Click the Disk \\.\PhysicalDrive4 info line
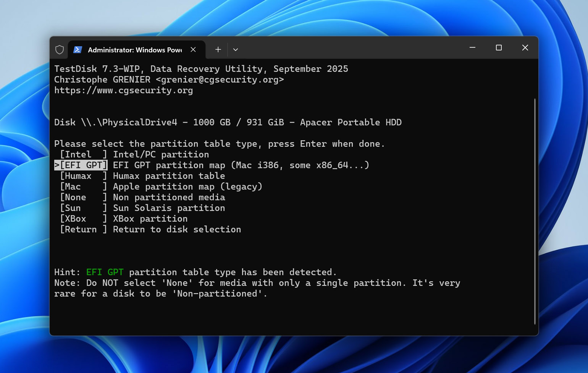This screenshot has height=373, width=588. coord(228,122)
